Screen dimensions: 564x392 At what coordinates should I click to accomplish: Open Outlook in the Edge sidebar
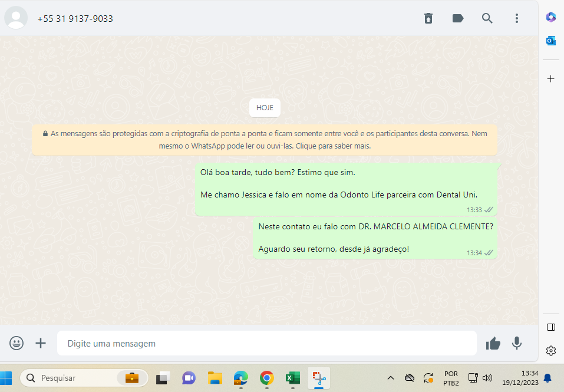coord(550,41)
